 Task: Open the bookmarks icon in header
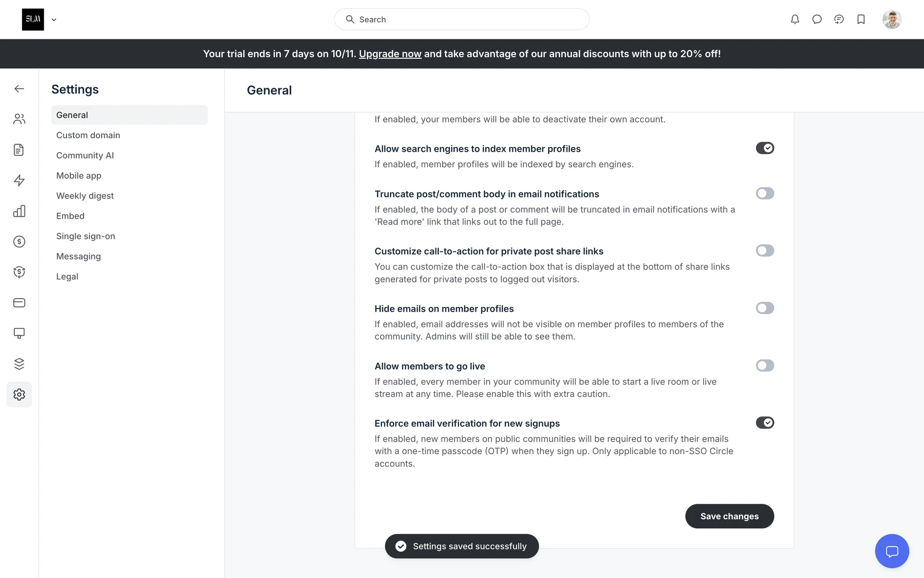[861, 19]
